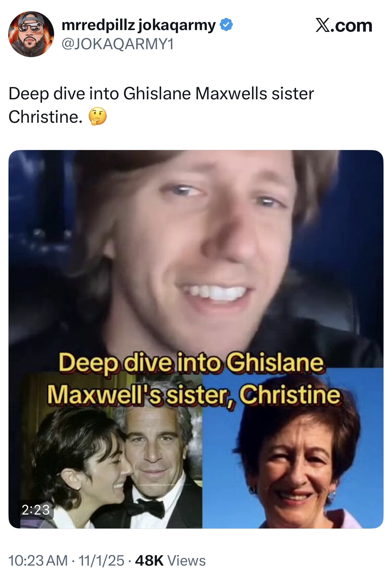
Task: Click the "mrredpillz jokaqarmy" display name
Action: click(139, 25)
